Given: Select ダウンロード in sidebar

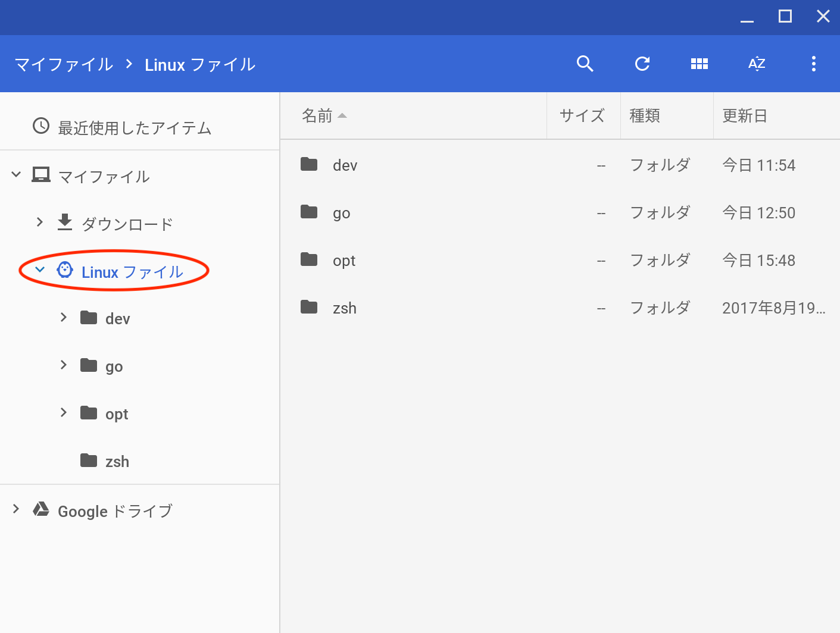Looking at the screenshot, I should point(127,224).
